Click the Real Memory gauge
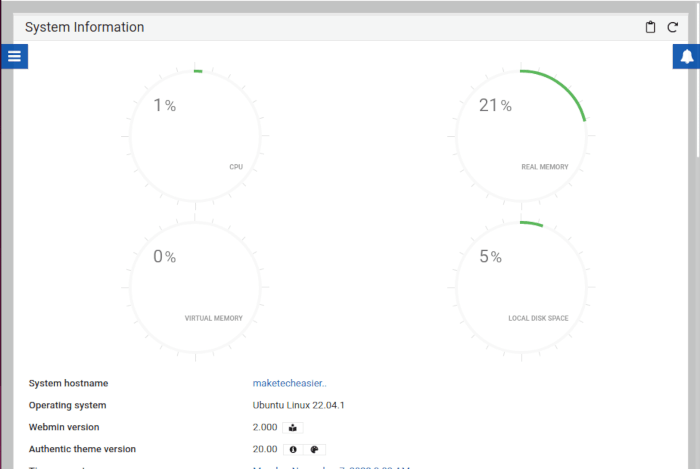This screenshot has height=469, width=700. [521, 136]
